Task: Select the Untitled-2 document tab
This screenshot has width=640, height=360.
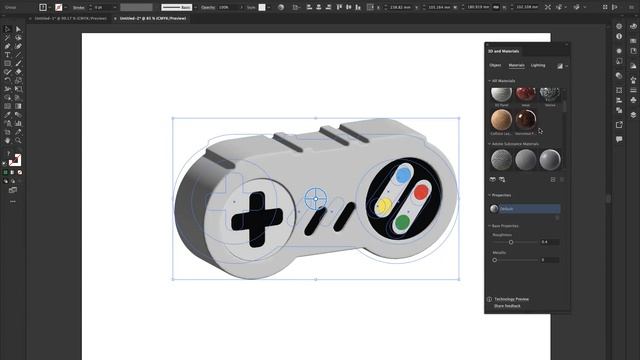Action: click(x=153, y=18)
